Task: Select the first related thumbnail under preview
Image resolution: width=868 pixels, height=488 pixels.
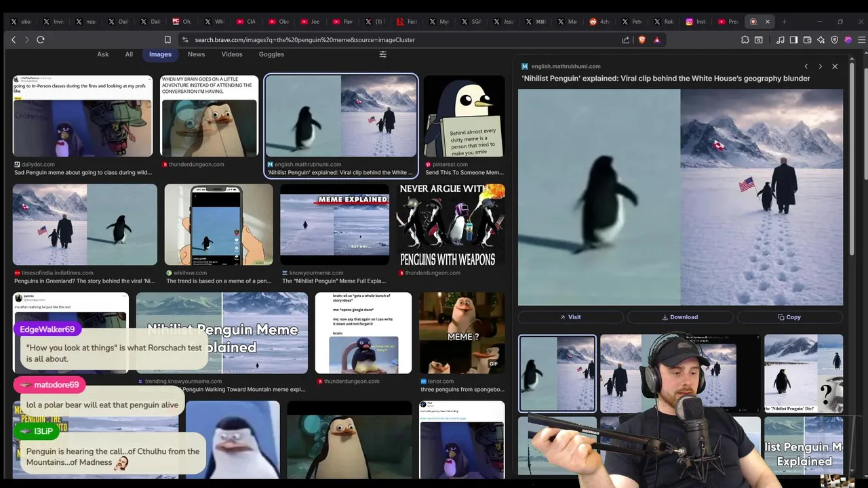Action: (x=557, y=373)
